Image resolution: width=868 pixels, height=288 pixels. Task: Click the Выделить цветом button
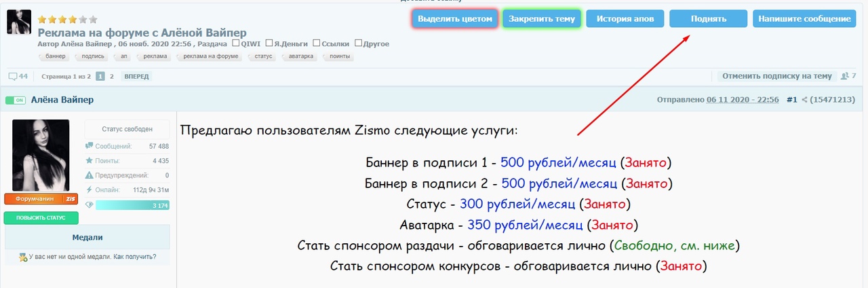pos(455,19)
